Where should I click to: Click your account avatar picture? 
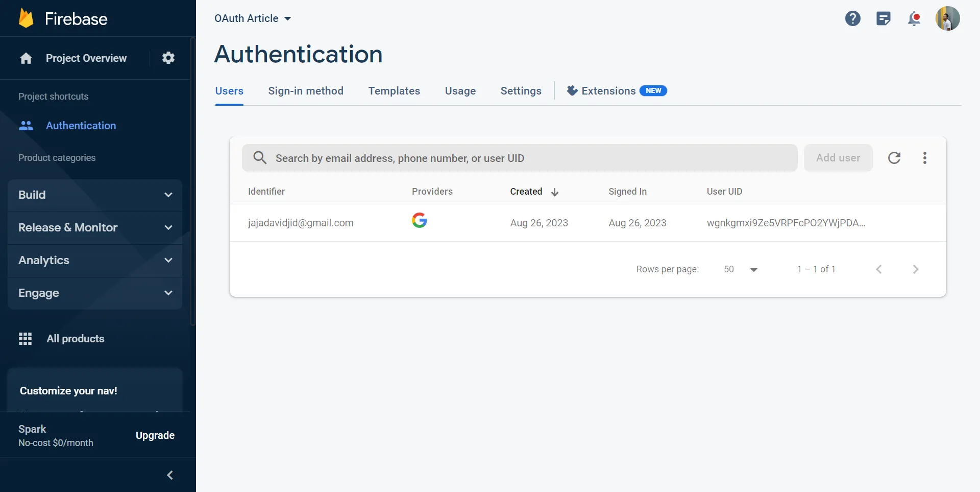pyautogui.click(x=948, y=18)
